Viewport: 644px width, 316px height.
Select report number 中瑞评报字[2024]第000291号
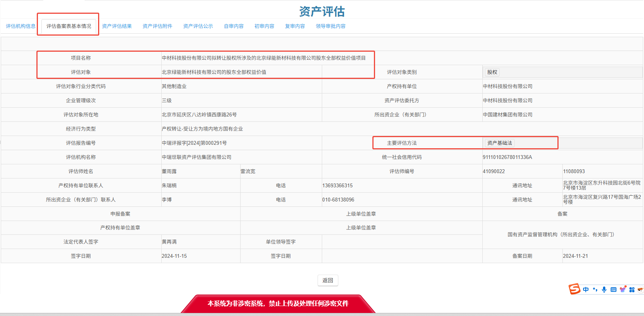click(194, 143)
